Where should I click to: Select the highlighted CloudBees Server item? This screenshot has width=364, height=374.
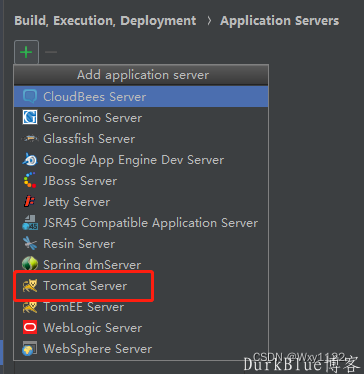[x=141, y=97]
